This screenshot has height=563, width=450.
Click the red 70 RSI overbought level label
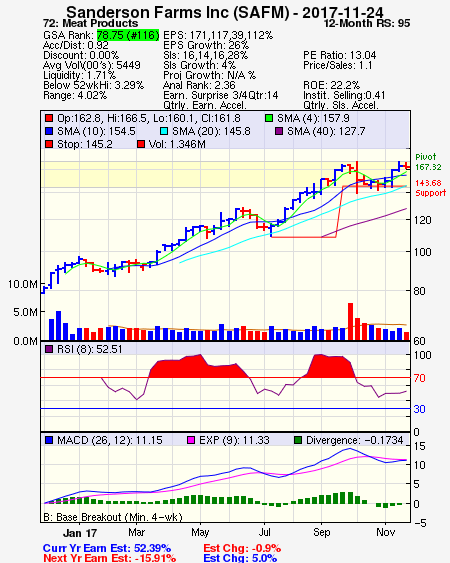(419, 378)
